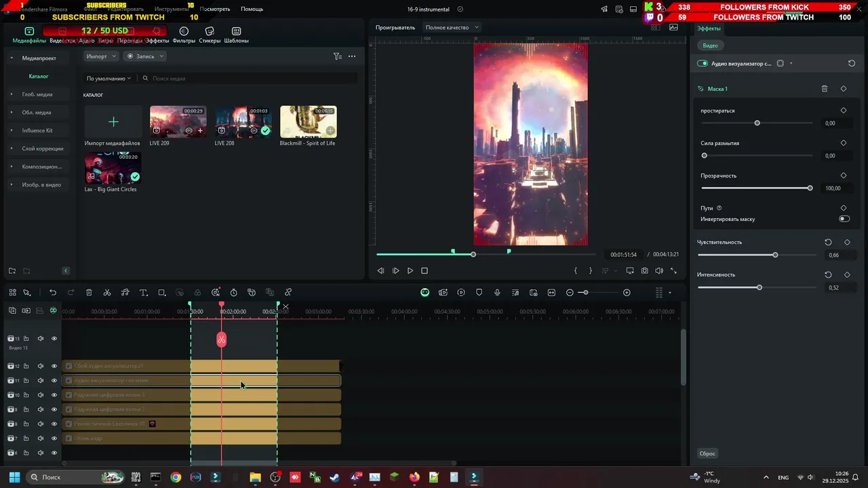Screen dimensions: 868x488
Task: Toggle the Аудио визуализатор effect switch
Action: pos(703,63)
